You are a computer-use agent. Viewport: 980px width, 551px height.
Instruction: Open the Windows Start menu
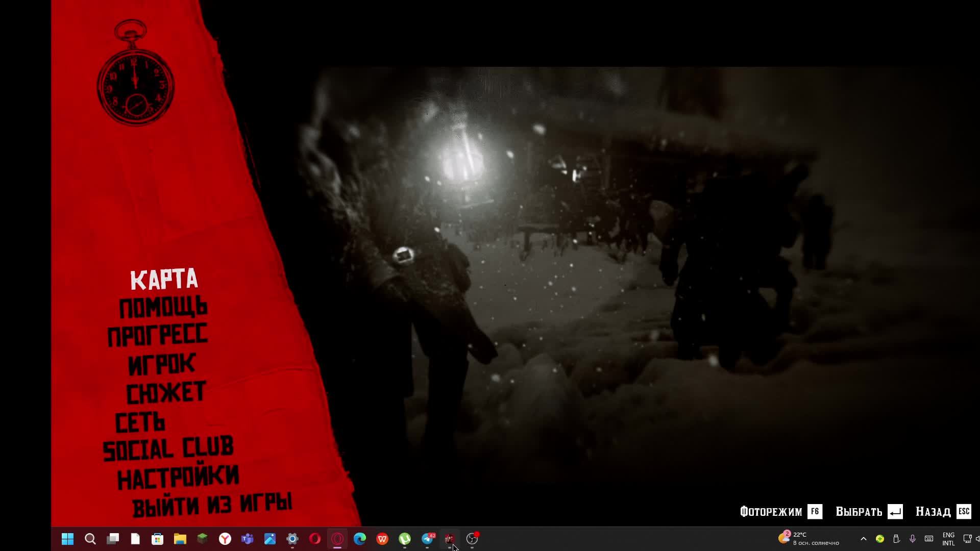pos(67,539)
